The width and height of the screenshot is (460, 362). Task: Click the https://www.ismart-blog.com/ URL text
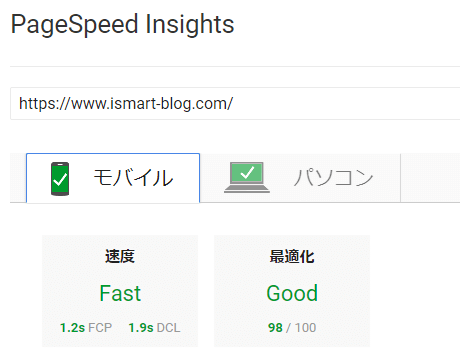point(126,104)
